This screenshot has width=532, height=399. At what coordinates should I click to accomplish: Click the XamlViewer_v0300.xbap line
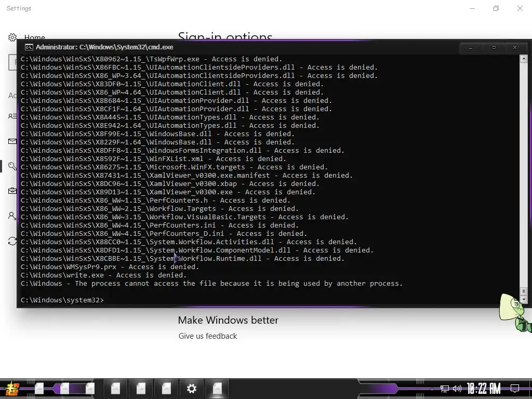pyautogui.click(x=170, y=183)
